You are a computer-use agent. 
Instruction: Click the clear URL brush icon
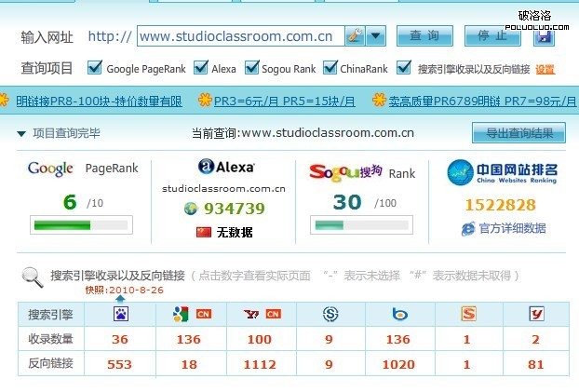tap(355, 36)
